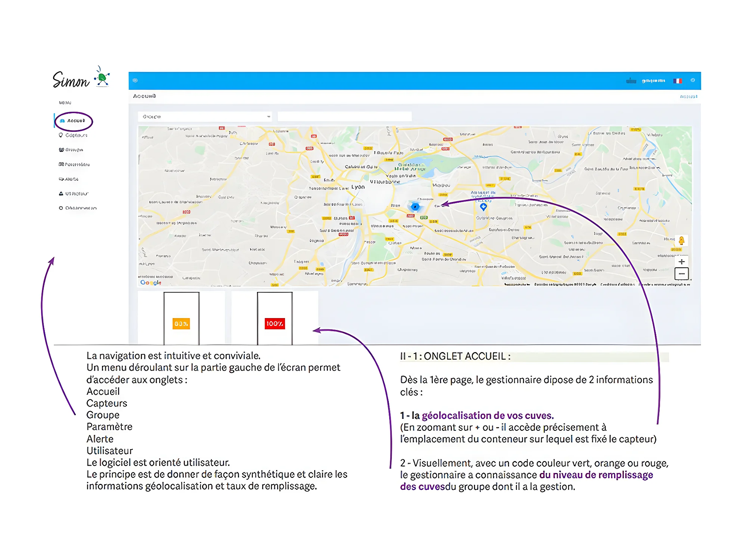Click the Groupe sidebar icon
Viewport: 747px width, 560px height.
coord(61,150)
